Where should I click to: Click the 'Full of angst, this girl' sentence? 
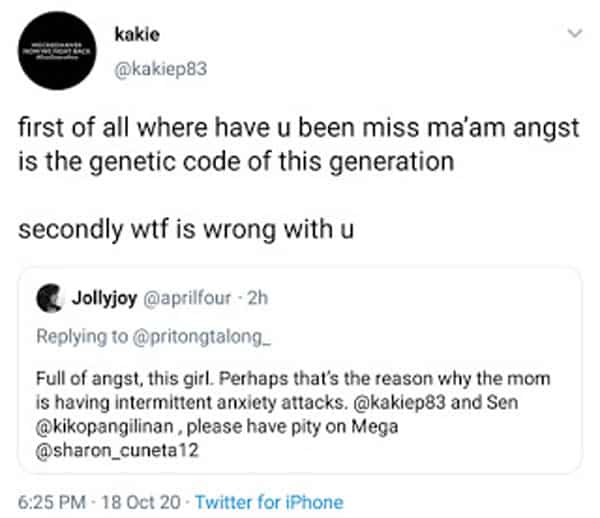click(123, 379)
